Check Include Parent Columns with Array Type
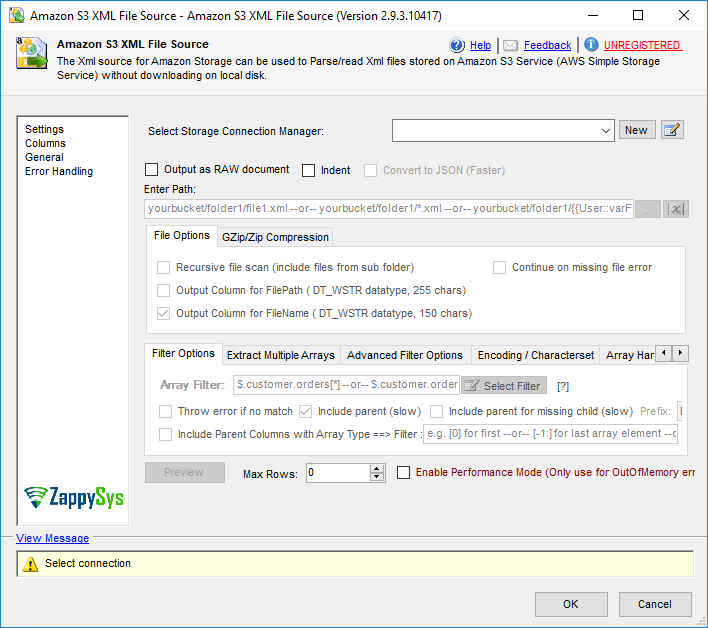 coord(165,434)
